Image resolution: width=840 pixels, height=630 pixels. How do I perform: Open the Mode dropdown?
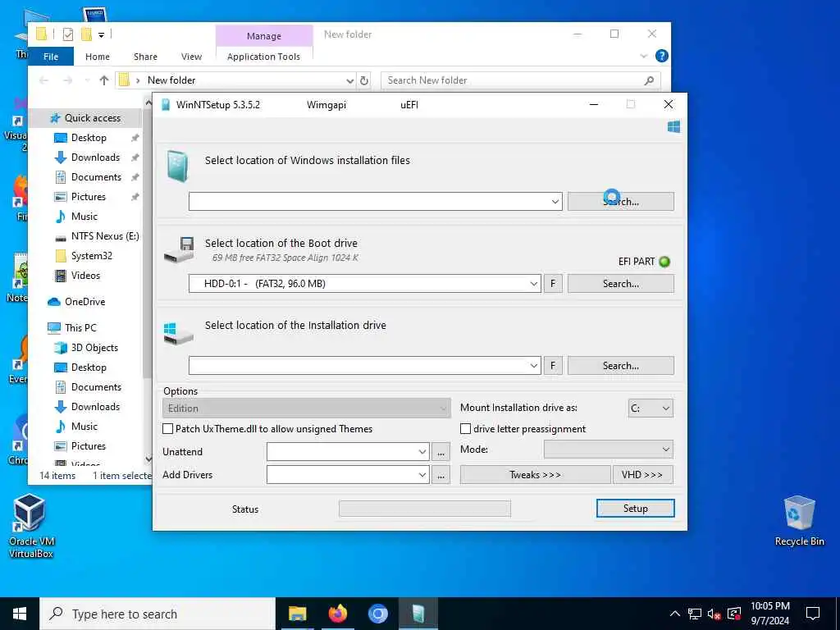[x=609, y=449]
